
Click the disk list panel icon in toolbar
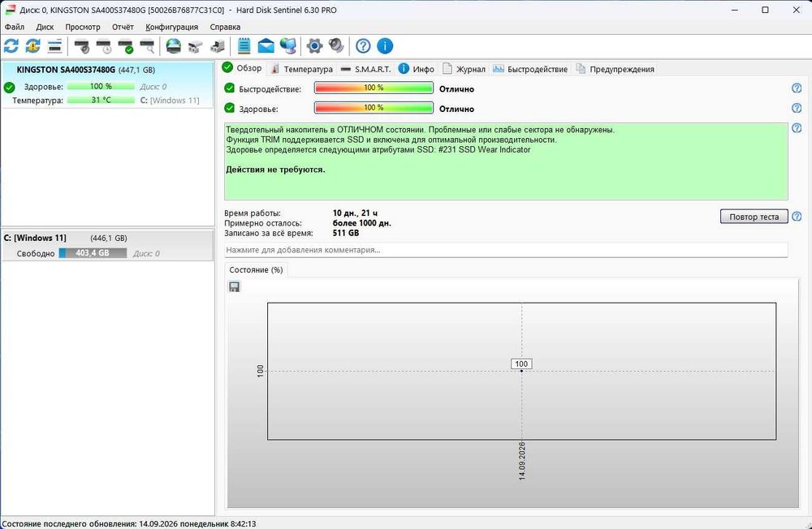click(x=55, y=46)
